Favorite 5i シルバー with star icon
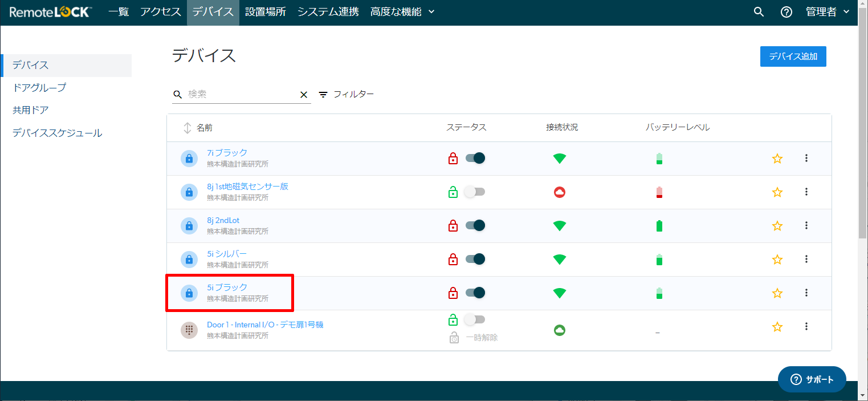The image size is (868, 401). pyautogui.click(x=777, y=260)
